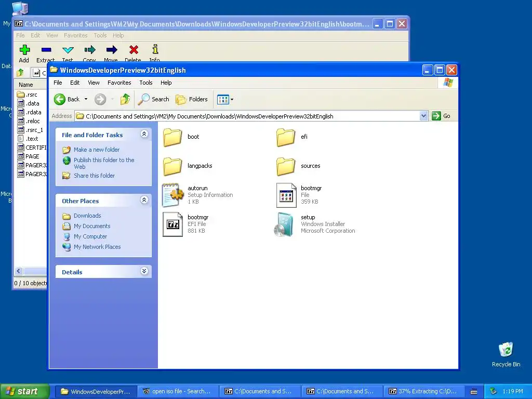Screen dimensions: 532x399
Task: Click the Explorer address path field
Action: 247,116
